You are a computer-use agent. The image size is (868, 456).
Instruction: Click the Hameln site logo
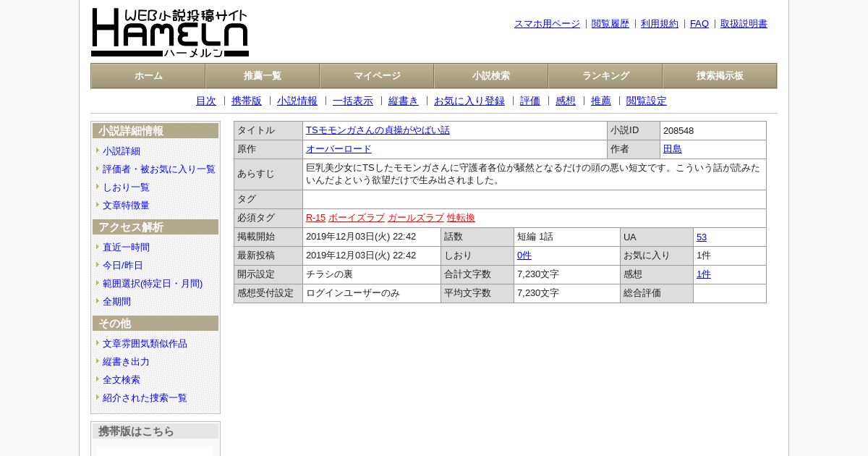[x=170, y=33]
